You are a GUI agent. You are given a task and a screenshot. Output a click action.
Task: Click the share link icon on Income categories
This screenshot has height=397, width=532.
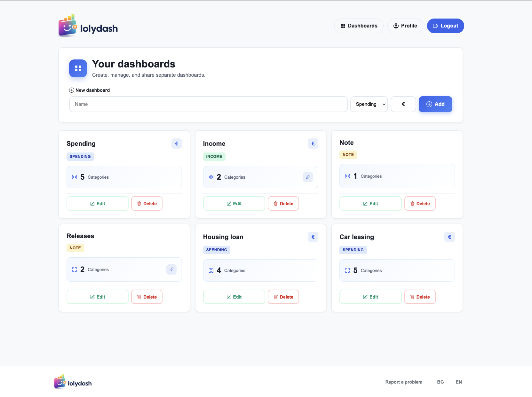pyautogui.click(x=307, y=177)
